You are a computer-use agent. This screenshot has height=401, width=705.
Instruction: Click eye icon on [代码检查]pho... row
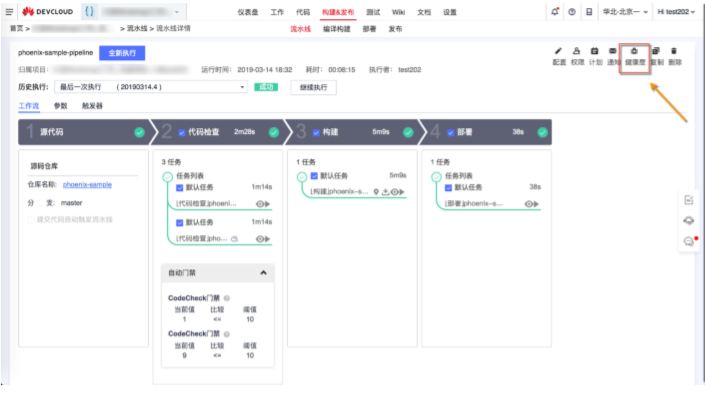coord(260,239)
